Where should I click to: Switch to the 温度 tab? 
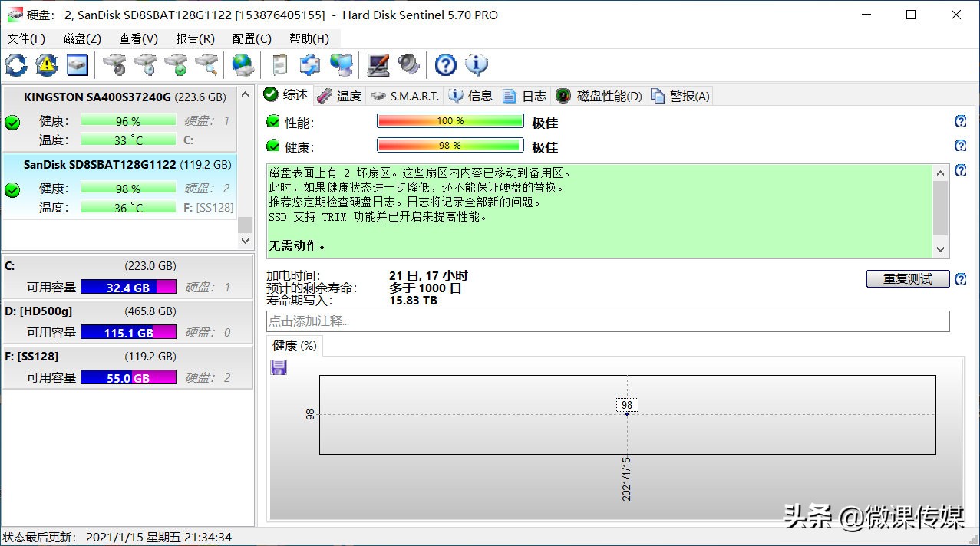[x=347, y=95]
